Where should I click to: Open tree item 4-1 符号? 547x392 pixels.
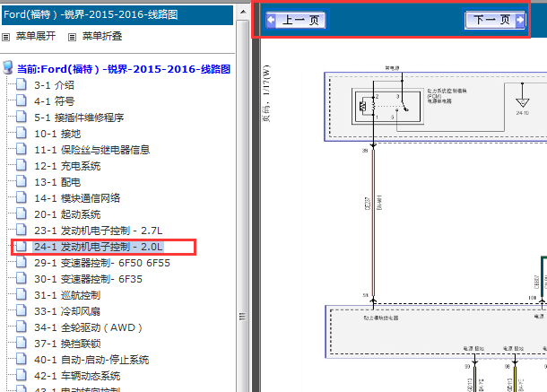tap(54, 101)
